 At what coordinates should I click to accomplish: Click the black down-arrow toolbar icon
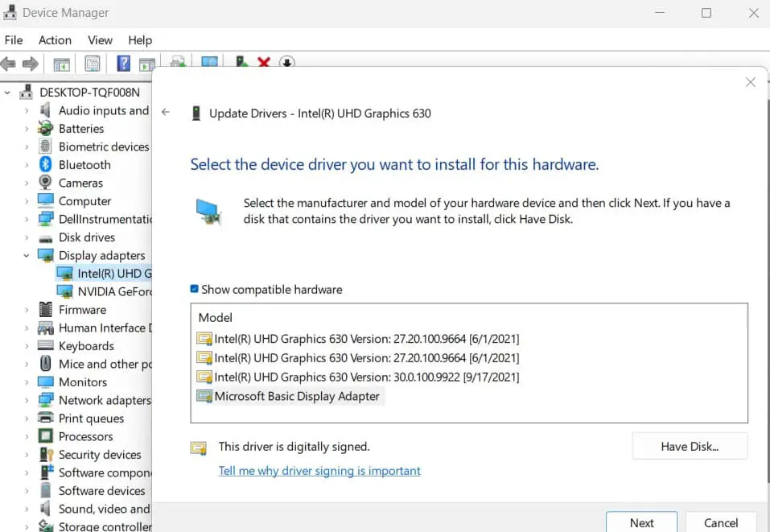click(286, 63)
